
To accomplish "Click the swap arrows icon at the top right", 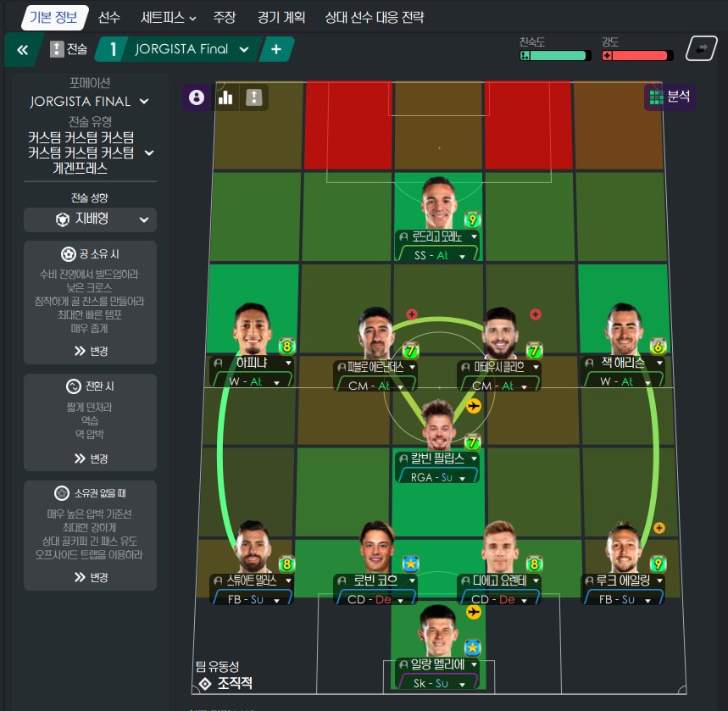I will (702, 48).
